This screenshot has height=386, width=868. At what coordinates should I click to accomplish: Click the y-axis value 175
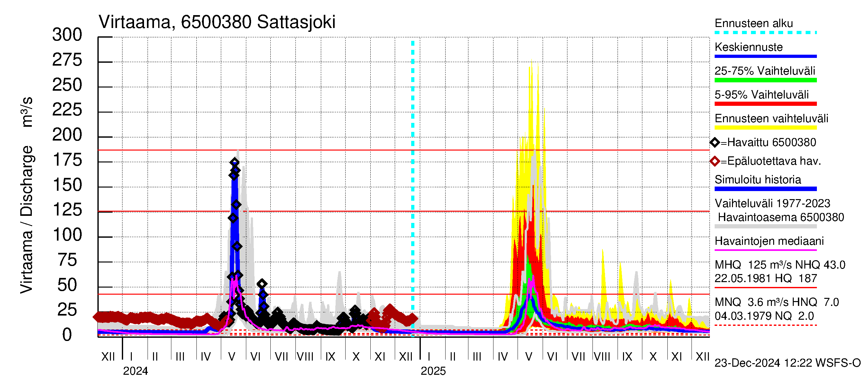click(67, 160)
